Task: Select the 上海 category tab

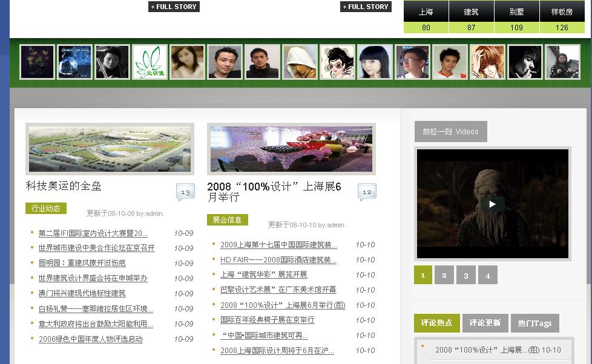Action: (426, 11)
